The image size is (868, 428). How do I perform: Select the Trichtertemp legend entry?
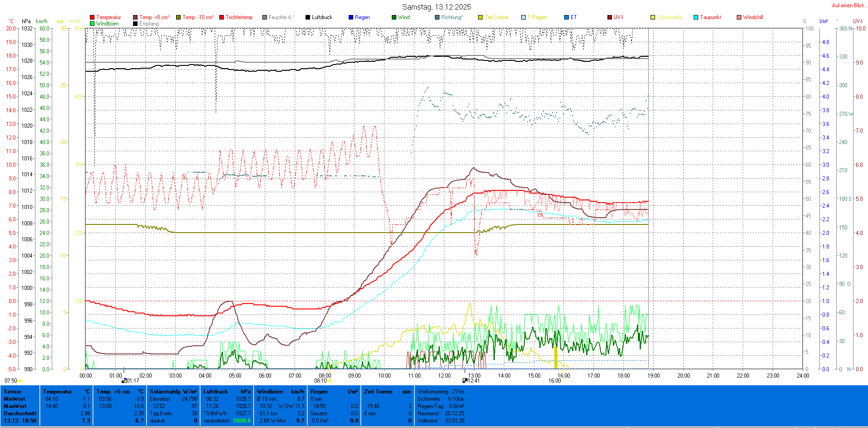coord(239,17)
